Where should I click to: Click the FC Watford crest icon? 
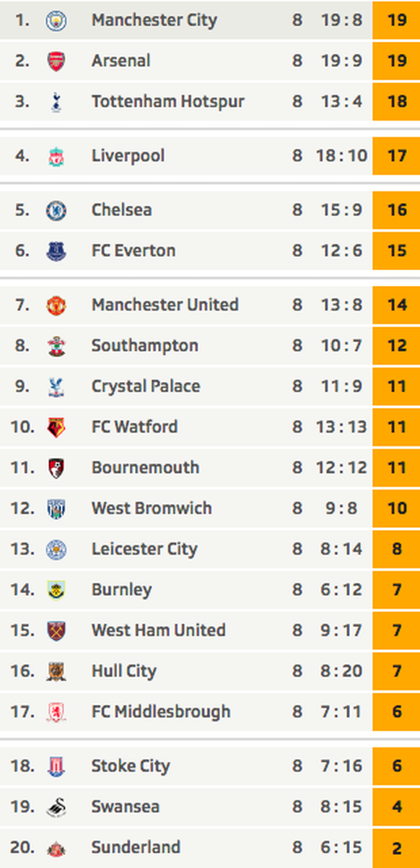tap(56, 427)
